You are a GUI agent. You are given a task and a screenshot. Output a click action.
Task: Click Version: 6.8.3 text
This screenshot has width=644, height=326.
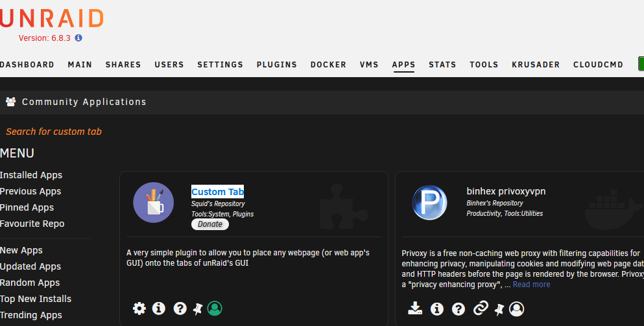44,38
